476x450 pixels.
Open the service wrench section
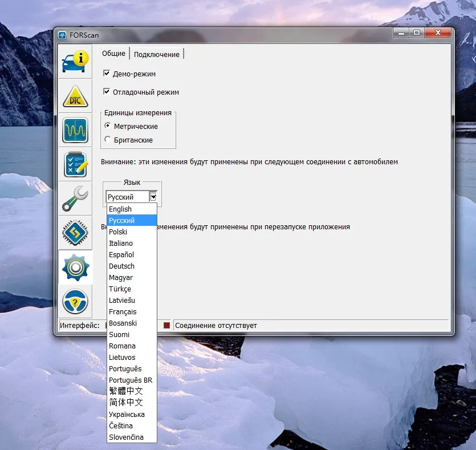tap(75, 199)
